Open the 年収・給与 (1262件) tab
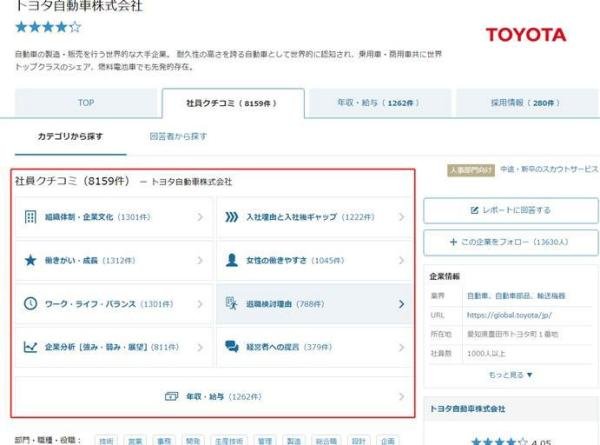 [380, 103]
